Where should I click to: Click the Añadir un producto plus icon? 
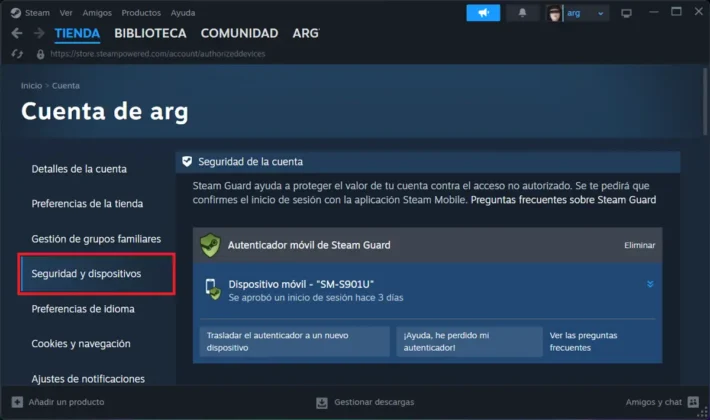(x=17, y=402)
